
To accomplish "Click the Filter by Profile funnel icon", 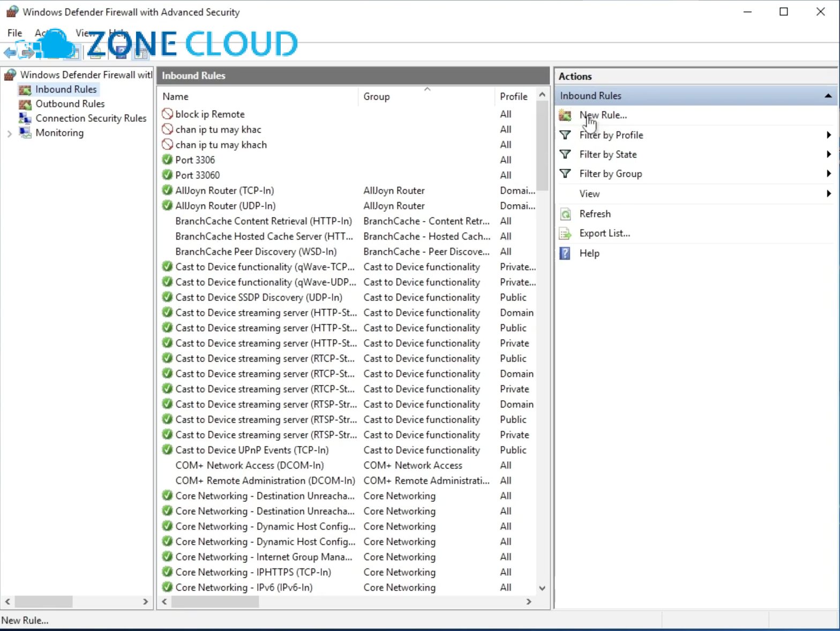I will [565, 135].
